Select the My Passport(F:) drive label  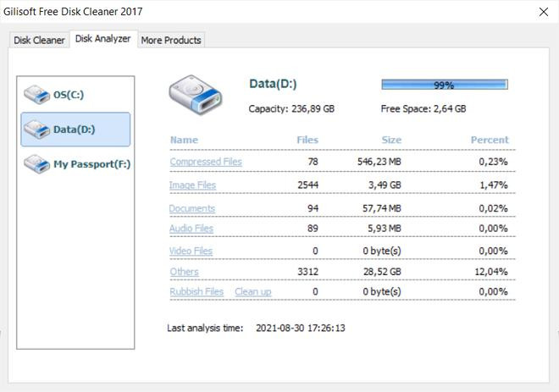91,164
